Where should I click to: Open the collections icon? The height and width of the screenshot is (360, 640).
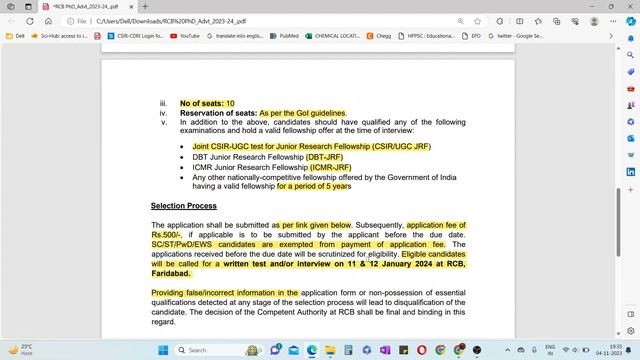point(556,21)
